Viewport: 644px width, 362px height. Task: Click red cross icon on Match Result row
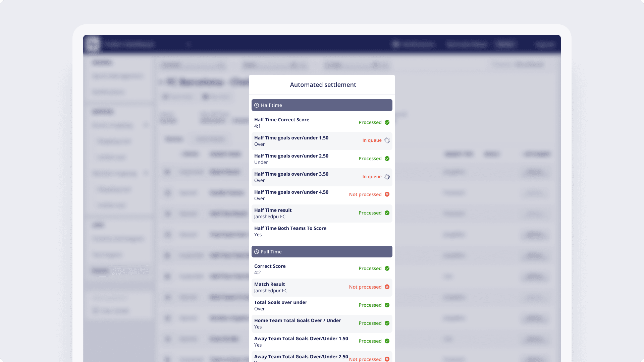click(387, 287)
